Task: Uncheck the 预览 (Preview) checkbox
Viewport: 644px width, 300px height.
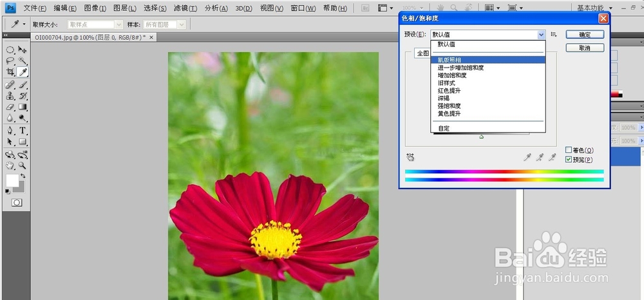Action: 569,160
